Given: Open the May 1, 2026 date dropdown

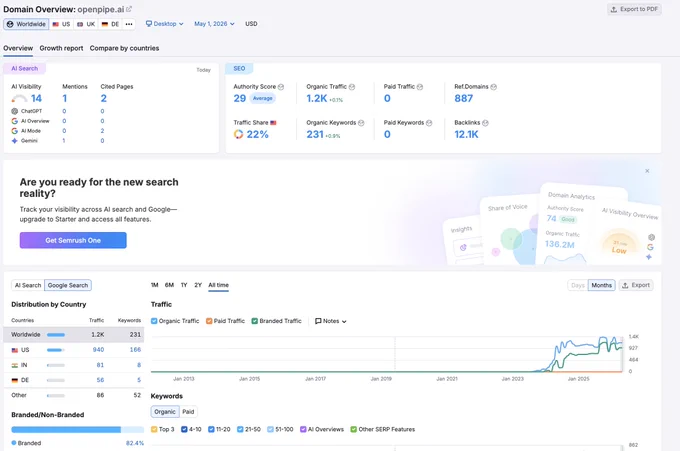Looking at the screenshot, I should tap(214, 24).
